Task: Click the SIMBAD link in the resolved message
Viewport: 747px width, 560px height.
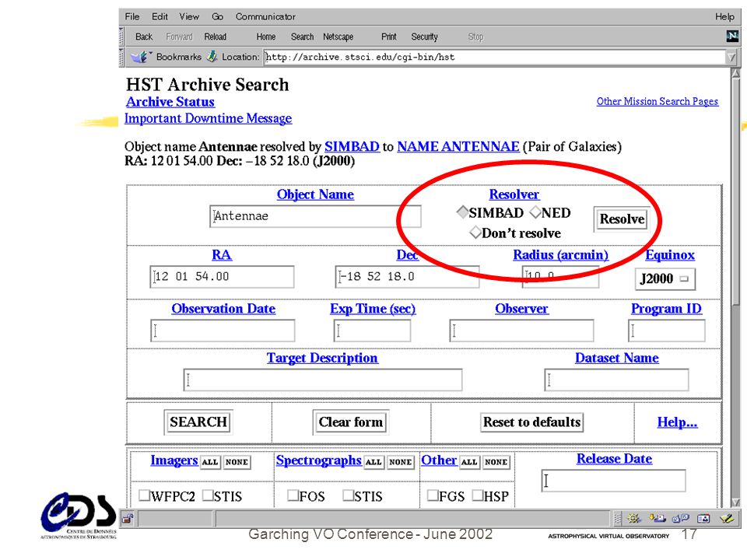Action: [x=352, y=146]
